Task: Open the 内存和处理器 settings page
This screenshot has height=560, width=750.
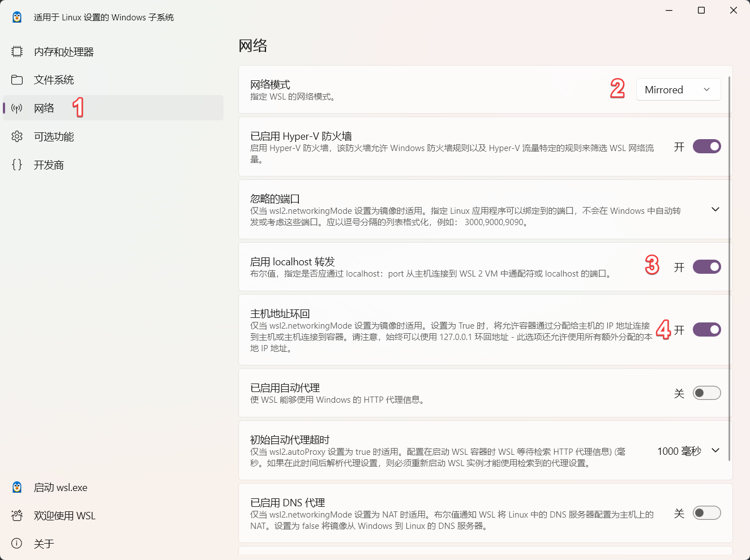Action: tap(113, 51)
